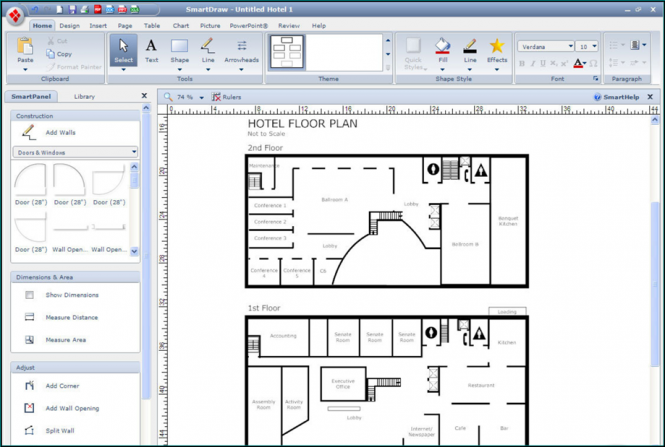This screenshot has height=447, width=665.
Task: Choose the Line drawing tool
Action: [x=207, y=50]
